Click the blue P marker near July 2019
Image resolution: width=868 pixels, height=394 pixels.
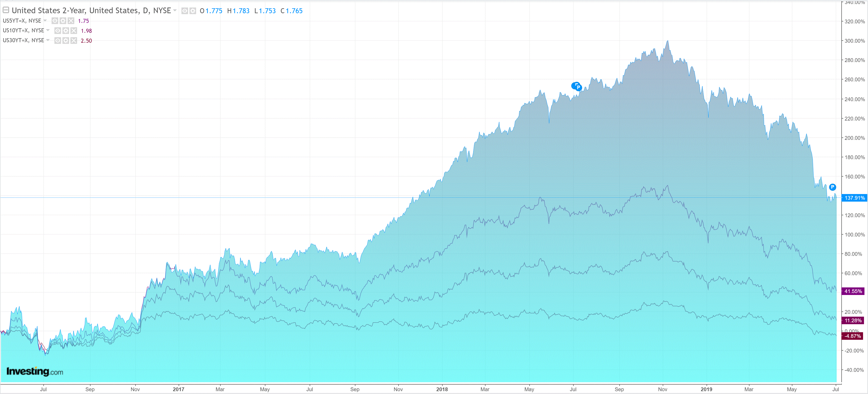coord(832,187)
